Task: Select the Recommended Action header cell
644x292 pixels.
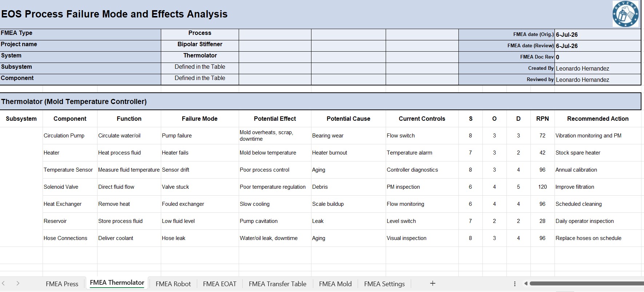Action: coord(598,119)
